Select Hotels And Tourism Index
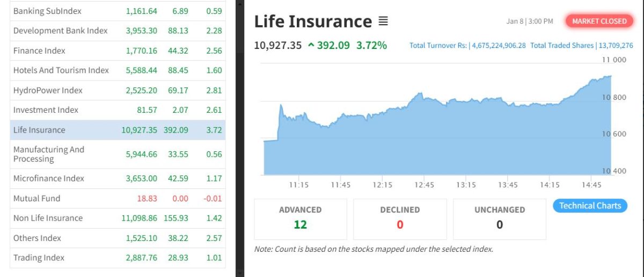This screenshot has width=644, height=277. coord(61,70)
